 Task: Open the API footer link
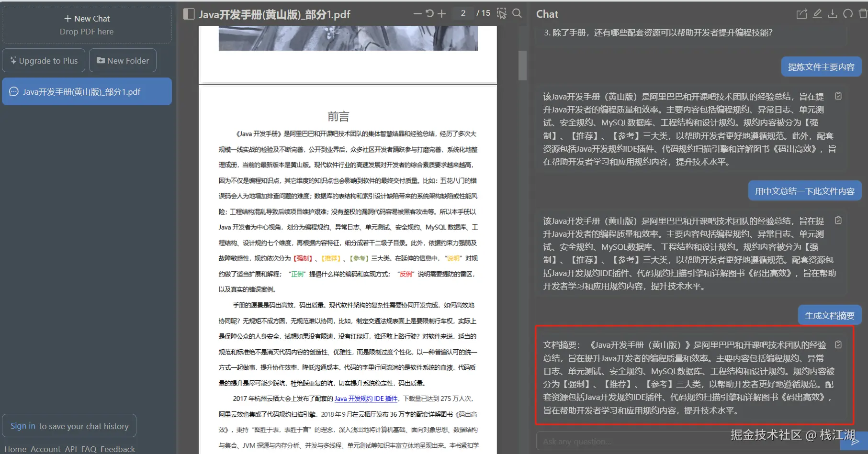pos(71,449)
